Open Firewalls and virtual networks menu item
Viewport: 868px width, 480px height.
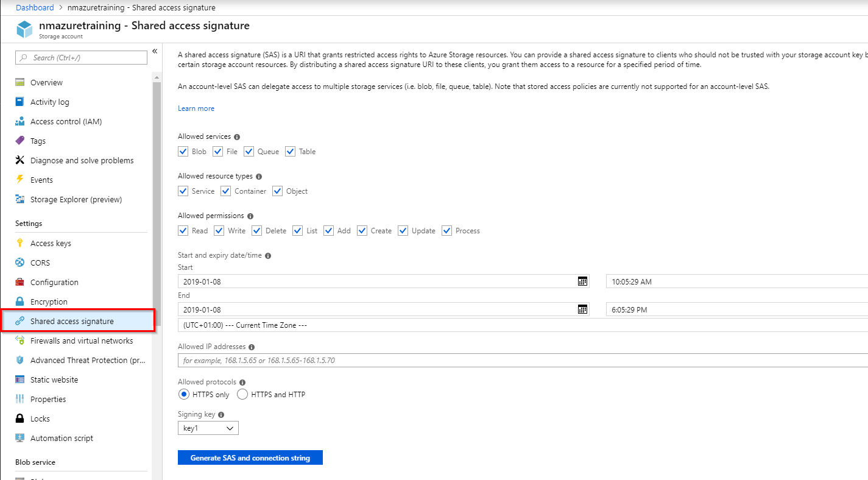(x=82, y=341)
